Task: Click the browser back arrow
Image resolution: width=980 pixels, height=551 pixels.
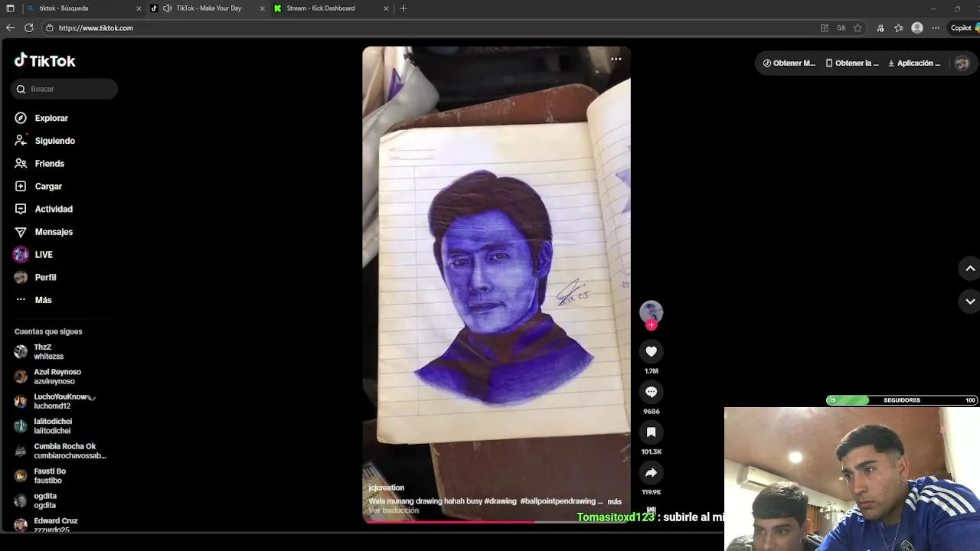Action: tap(10, 28)
